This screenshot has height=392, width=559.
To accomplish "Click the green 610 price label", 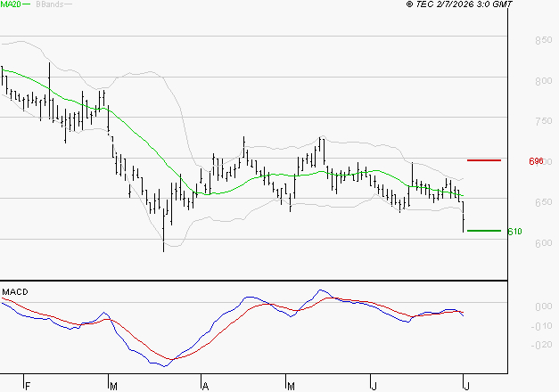I will [514, 232].
